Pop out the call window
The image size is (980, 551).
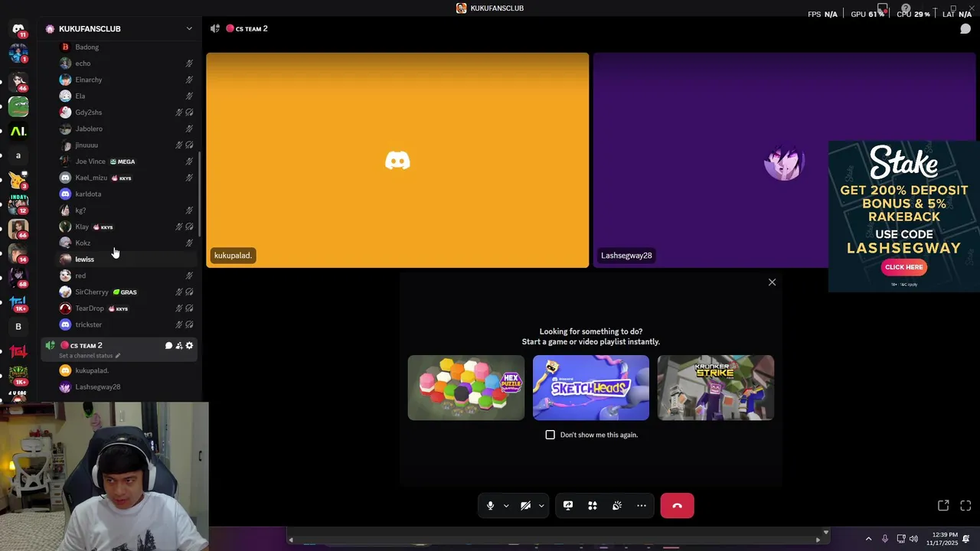943,506
